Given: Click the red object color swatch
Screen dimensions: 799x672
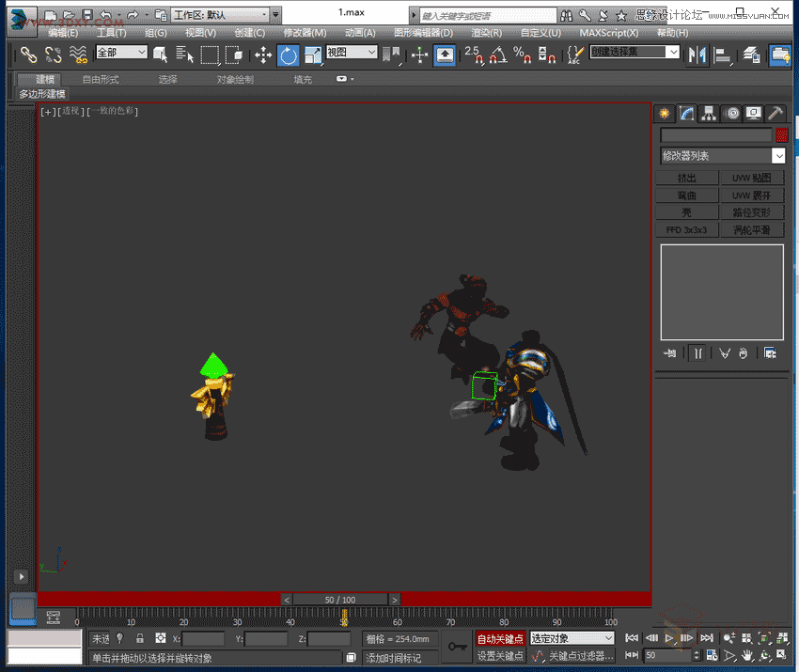Looking at the screenshot, I should tap(781, 135).
